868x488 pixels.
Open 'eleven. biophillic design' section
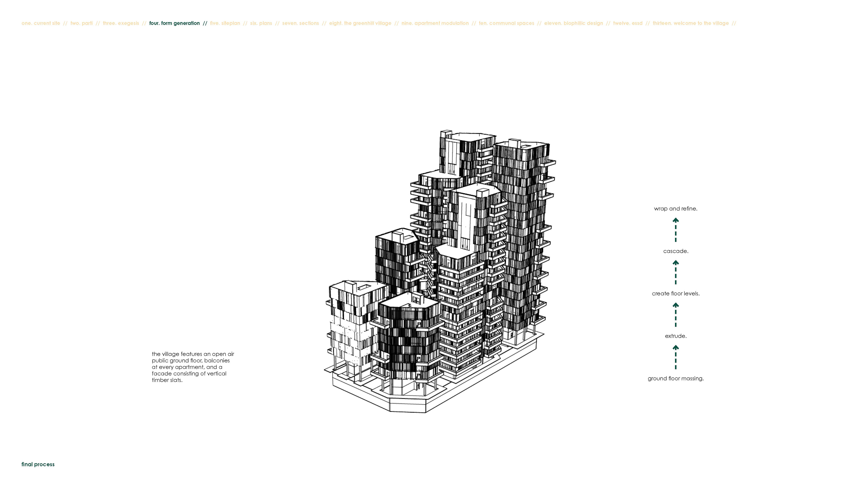point(573,23)
